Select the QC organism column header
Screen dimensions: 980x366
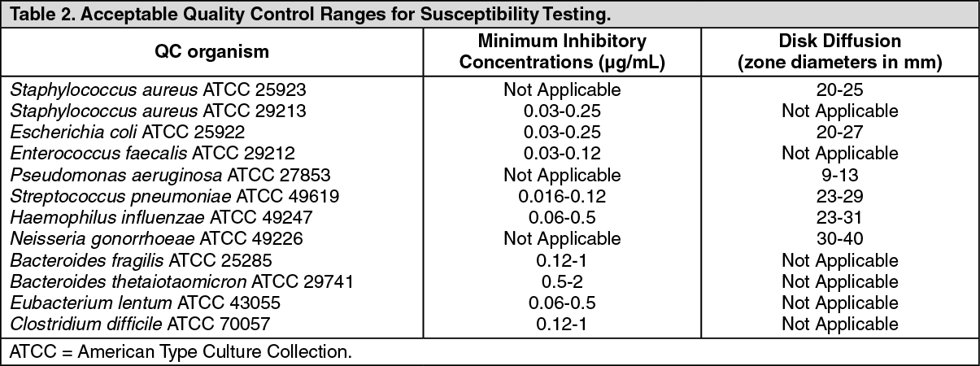click(212, 52)
